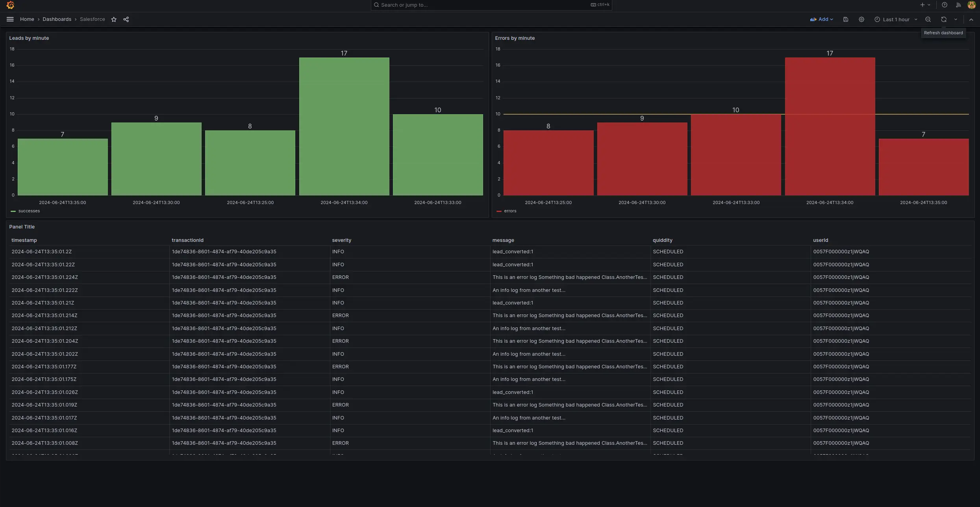Image resolution: width=980 pixels, height=507 pixels.
Task: Open the user profile avatar
Action: click(x=971, y=5)
